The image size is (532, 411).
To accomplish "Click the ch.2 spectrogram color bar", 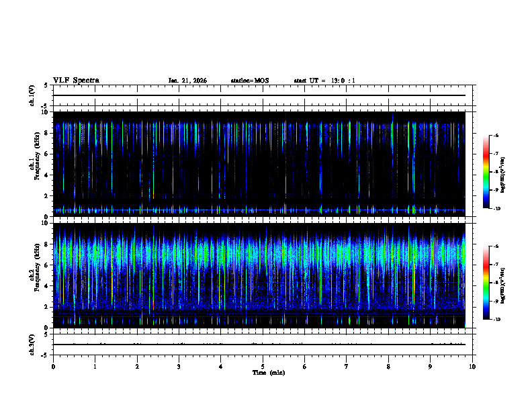I will (486, 283).
